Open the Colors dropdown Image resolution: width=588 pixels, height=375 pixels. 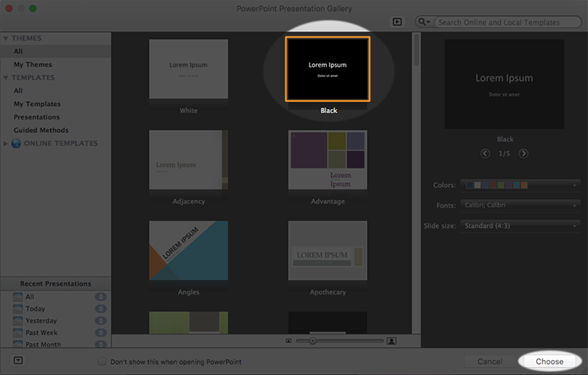520,185
